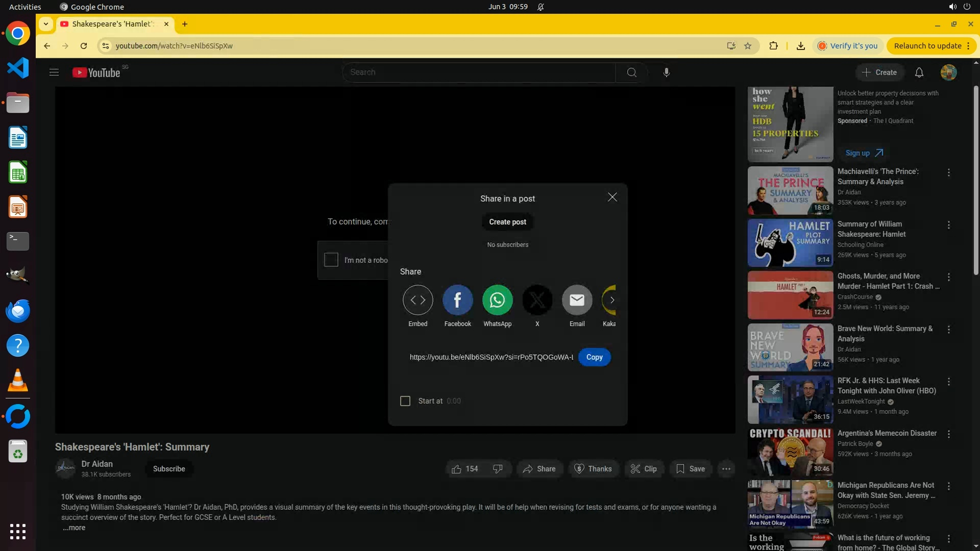Image resolution: width=980 pixels, height=551 pixels.
Task: Open options menu for Machiavelli video
Action: point(948,173)
